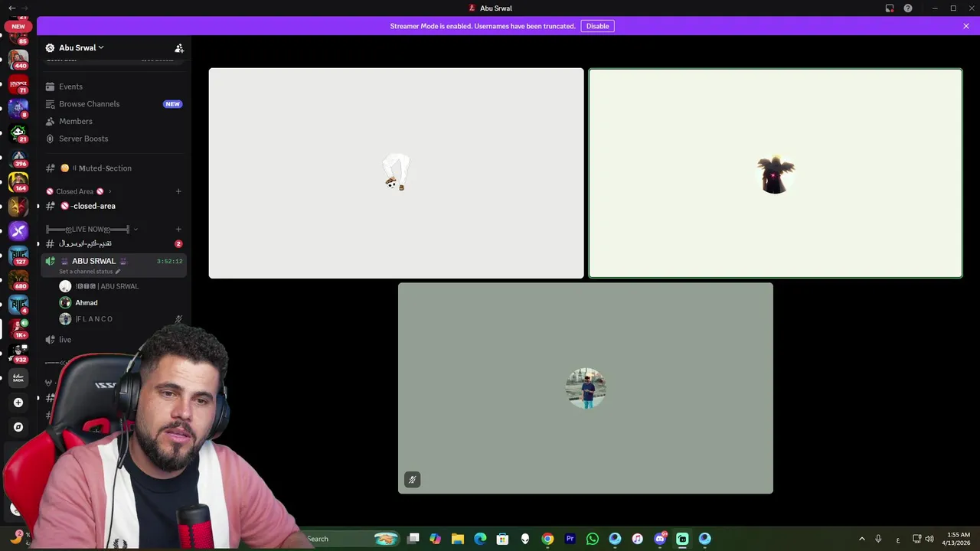
Task: Click the pencil next to Set a channel status
Action: [x=117, y=272]
